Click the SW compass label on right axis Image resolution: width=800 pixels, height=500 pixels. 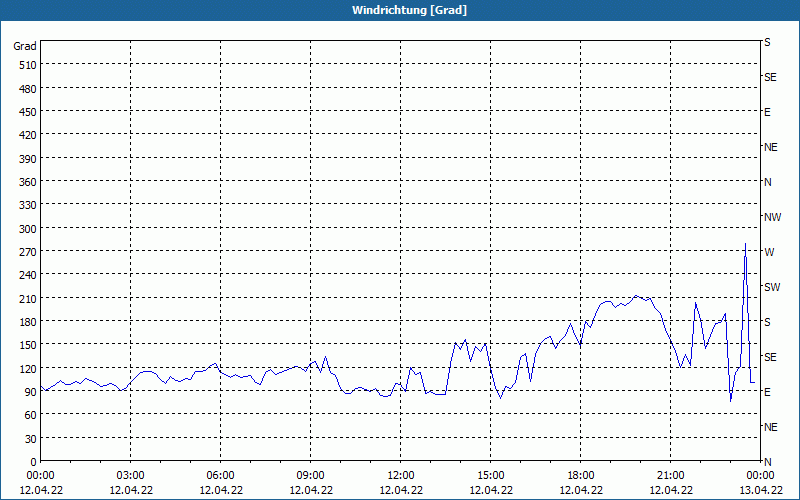pos(772,287)
